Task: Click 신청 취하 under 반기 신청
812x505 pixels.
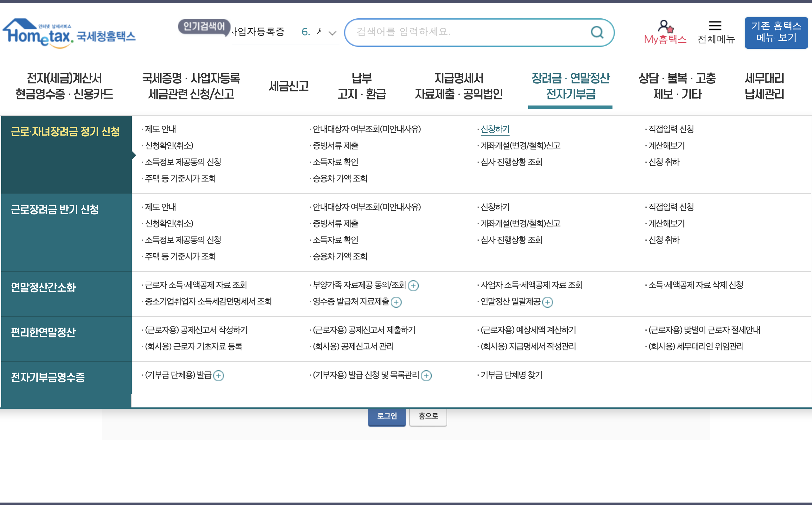Action: tap(664, 240)
